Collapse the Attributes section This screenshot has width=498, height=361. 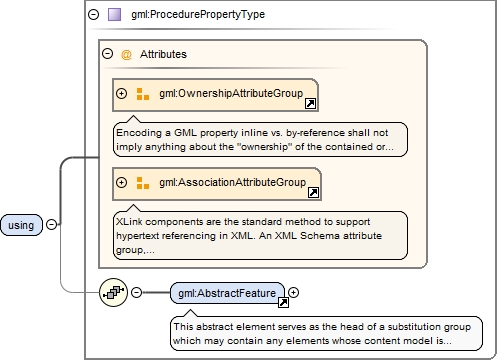point(107,54)
